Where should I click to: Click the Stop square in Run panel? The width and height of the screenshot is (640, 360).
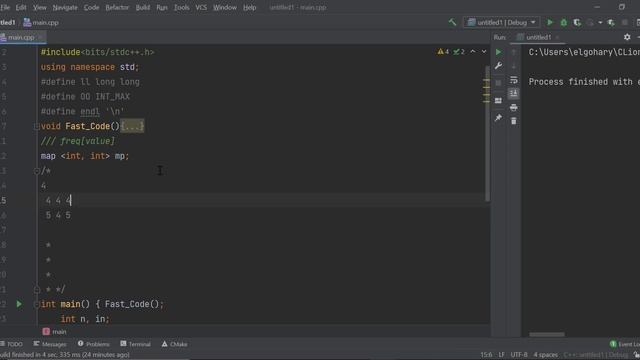click(x=498, y=83)
